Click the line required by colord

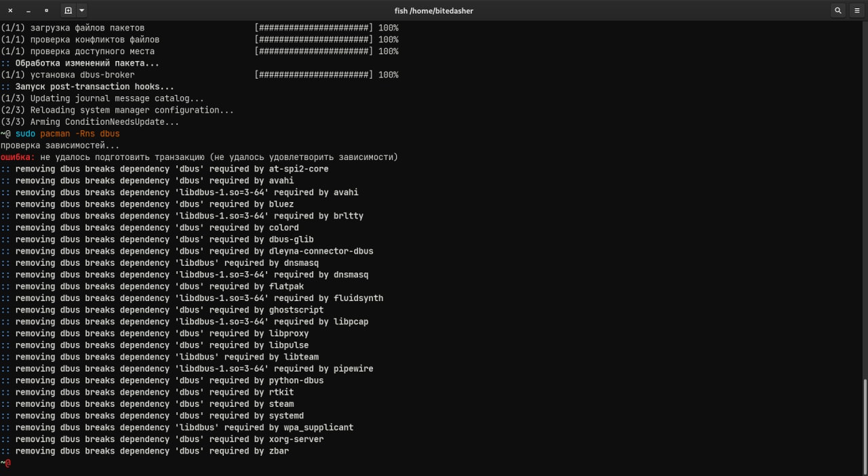(x=149, y=228)
